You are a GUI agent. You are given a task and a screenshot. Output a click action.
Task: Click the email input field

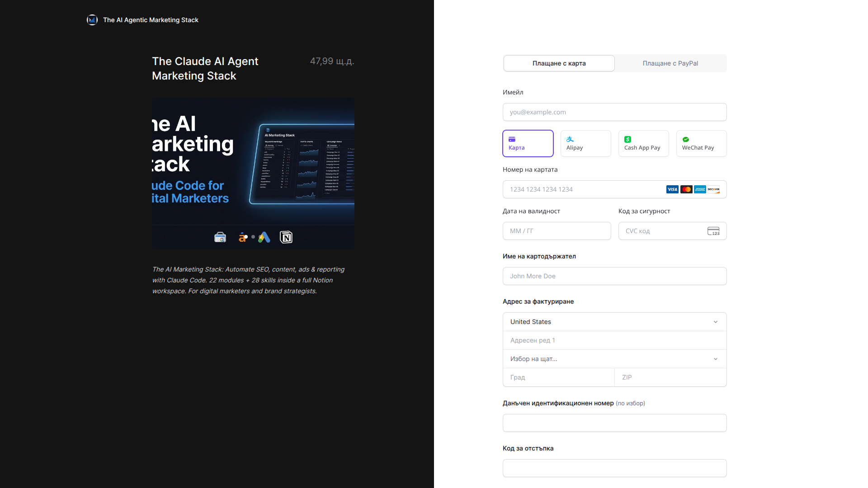pos(614,112)
